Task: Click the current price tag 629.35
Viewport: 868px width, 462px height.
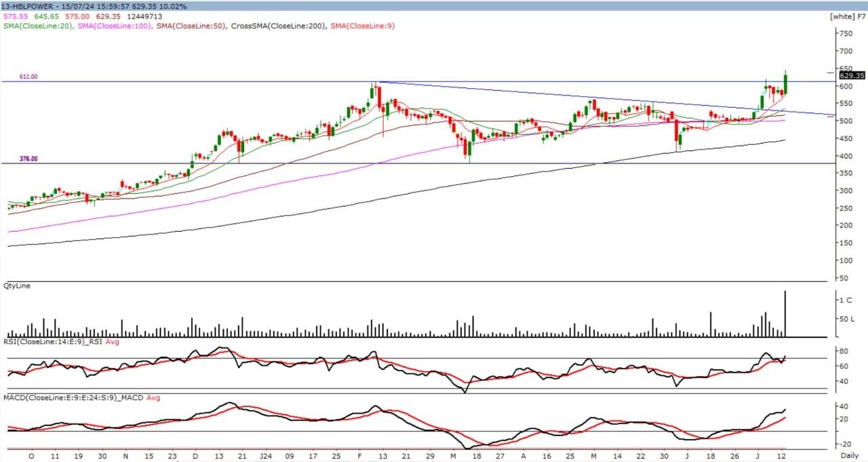Action: click(x=852, y=75)
